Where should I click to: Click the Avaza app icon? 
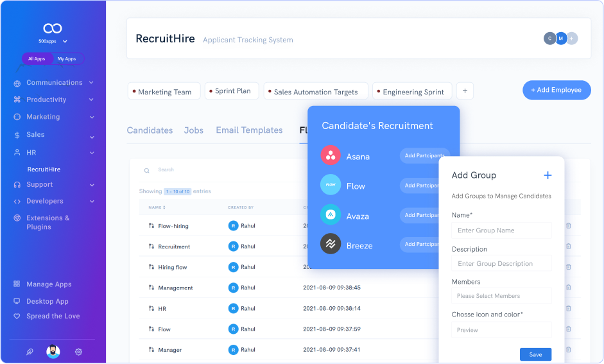pos(331,214)
